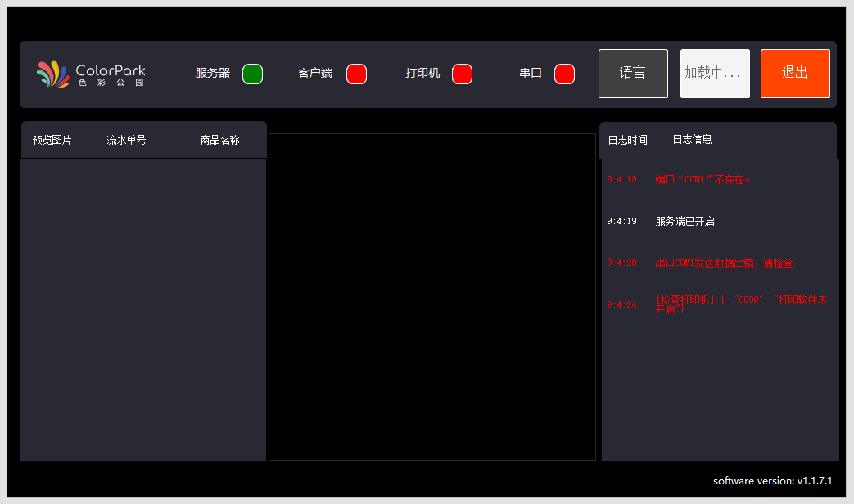Click the 加载中... button
The height and width of the screenshot is (504, 854).
715,74
